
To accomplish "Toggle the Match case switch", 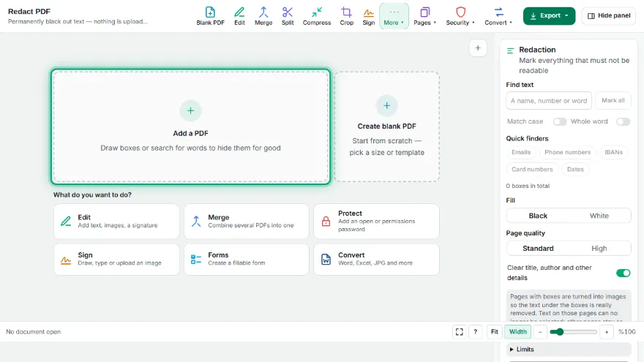I will (x=559, y=121).
